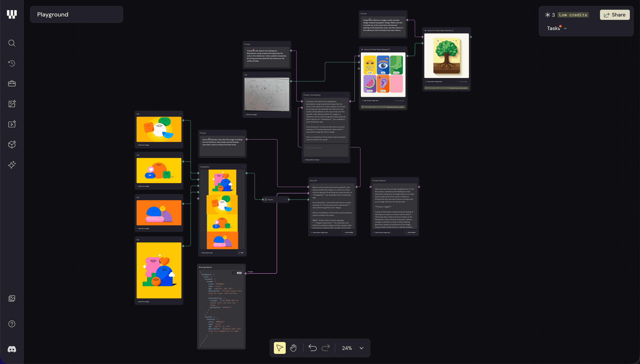Click Run Model on Any LLM node

[x=348, y=233]
